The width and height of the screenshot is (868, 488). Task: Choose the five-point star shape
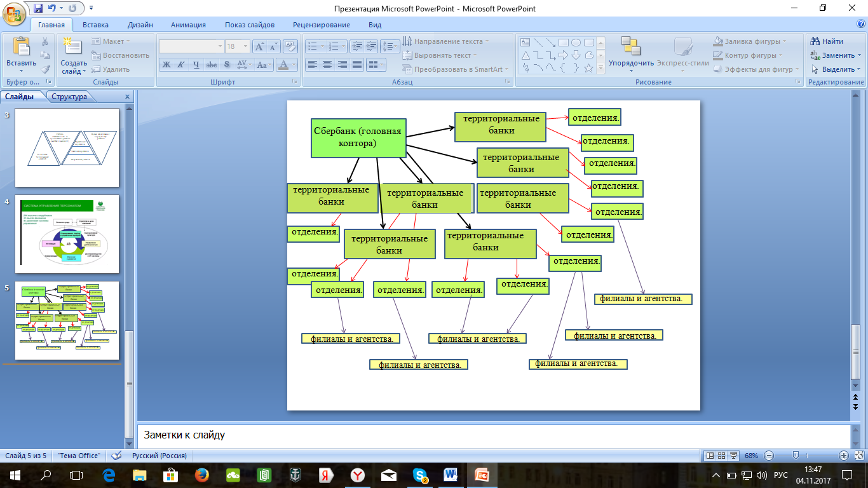pos(589,67)
